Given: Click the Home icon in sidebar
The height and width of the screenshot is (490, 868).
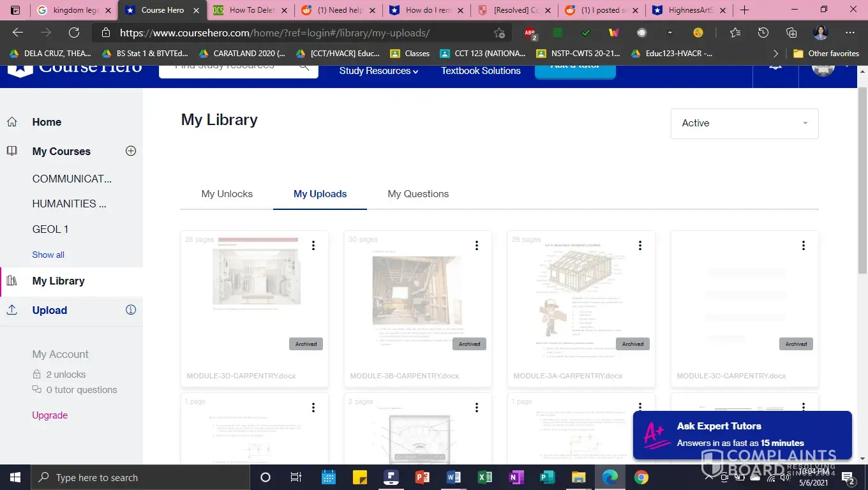Looking at the screenshot, I should (x=12, y=122).
